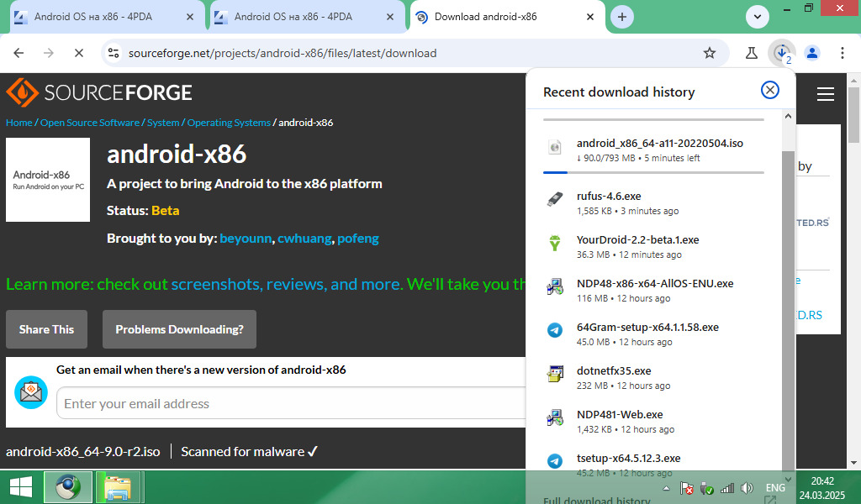The image size is (861, 504).
Task: Click the email envelope icon
Action: point(31,392)
